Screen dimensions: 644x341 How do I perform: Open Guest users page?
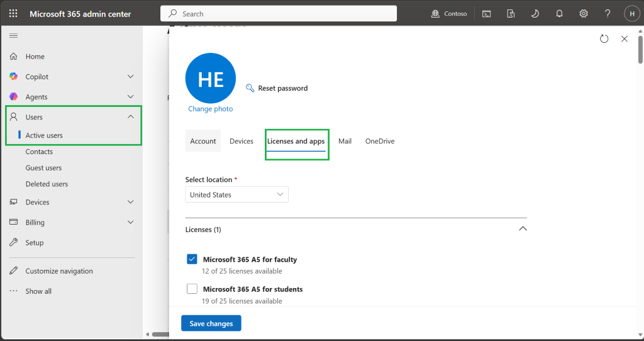click(x=43, y=167)
